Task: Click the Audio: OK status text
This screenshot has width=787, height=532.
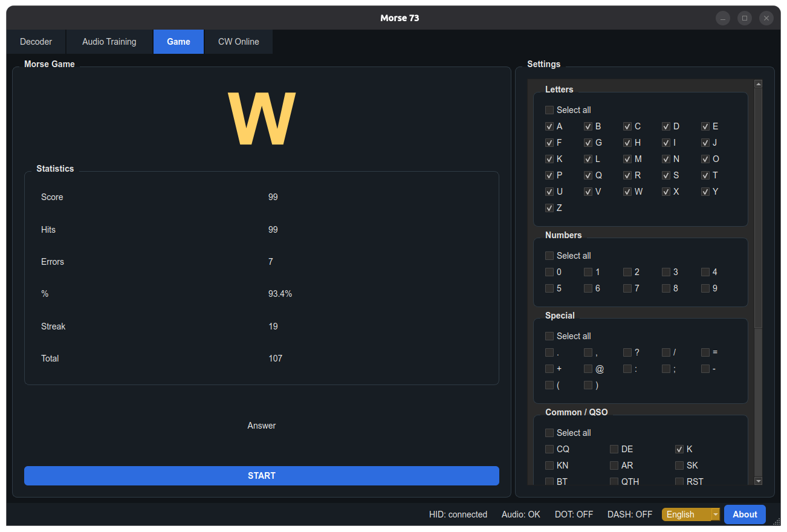Action: pos(521,514)
